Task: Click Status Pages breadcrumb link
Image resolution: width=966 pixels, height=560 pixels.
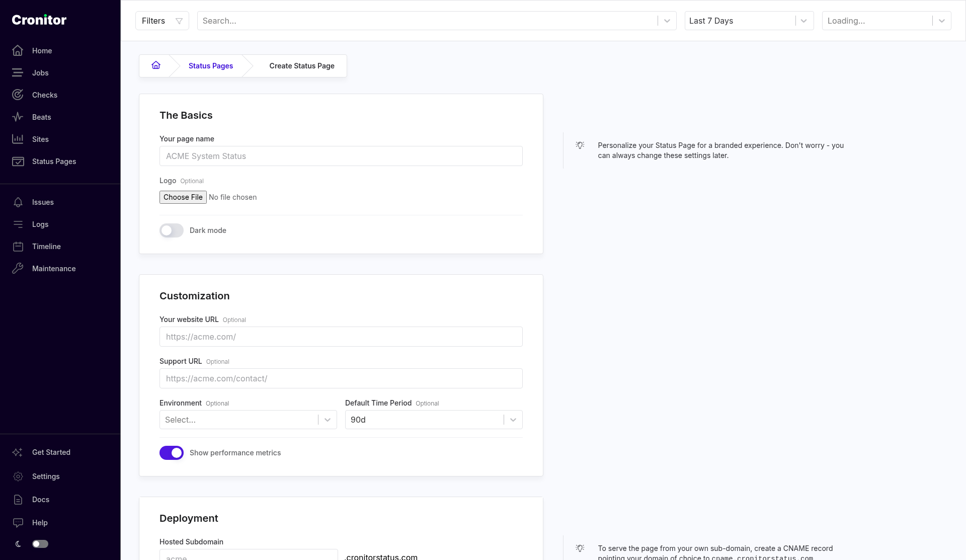Action: 211,66
